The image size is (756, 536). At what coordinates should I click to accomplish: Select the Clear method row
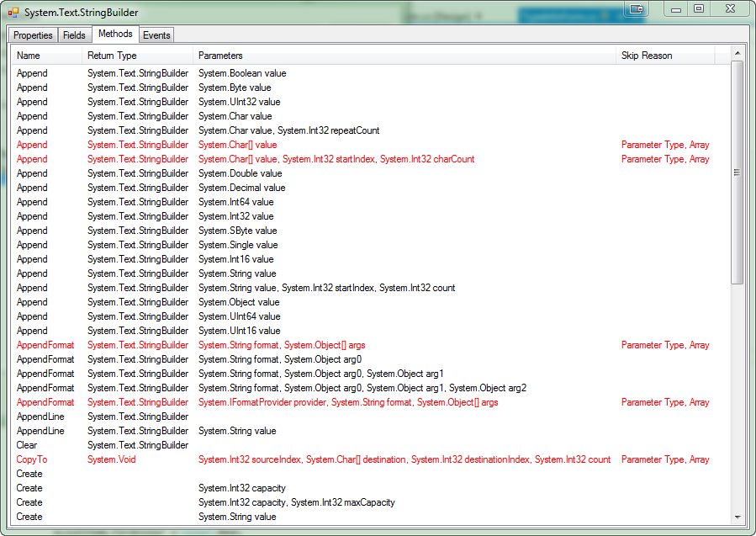click(x=371, y=445)
